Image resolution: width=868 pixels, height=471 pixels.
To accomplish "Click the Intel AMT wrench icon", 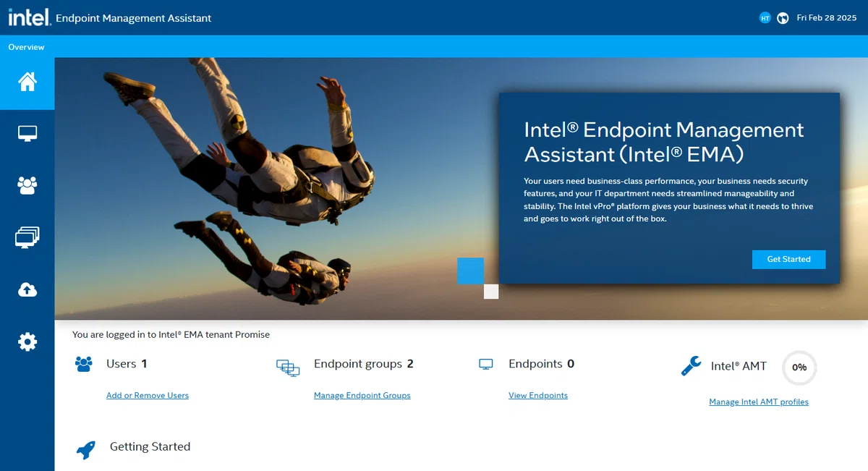I will click(x=691, y=366).
